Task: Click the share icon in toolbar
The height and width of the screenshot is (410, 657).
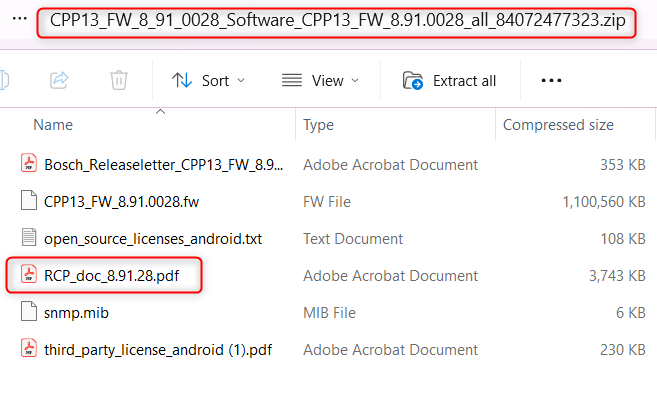Action: pyautogui.click(x=59, y=80)
